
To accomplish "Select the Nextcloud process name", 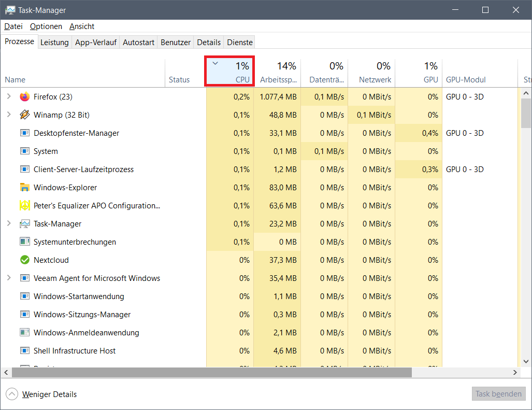I will [51, 260].
